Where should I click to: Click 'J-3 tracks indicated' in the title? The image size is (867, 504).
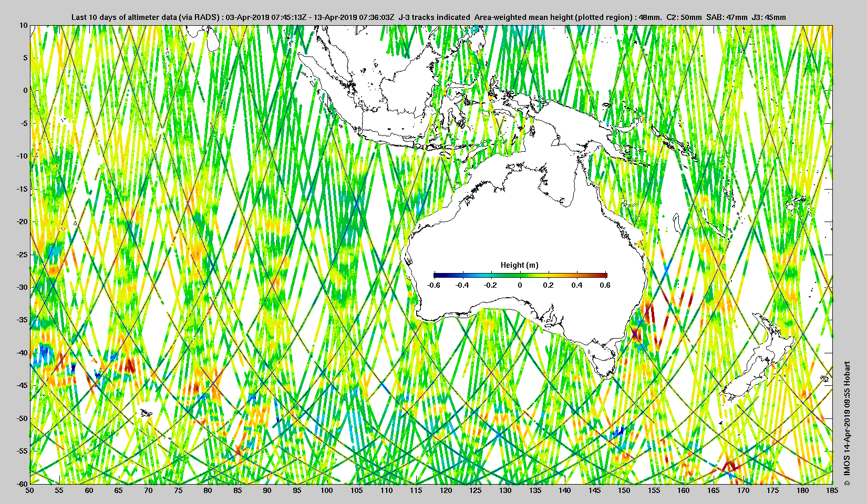[x=435, y=17]
